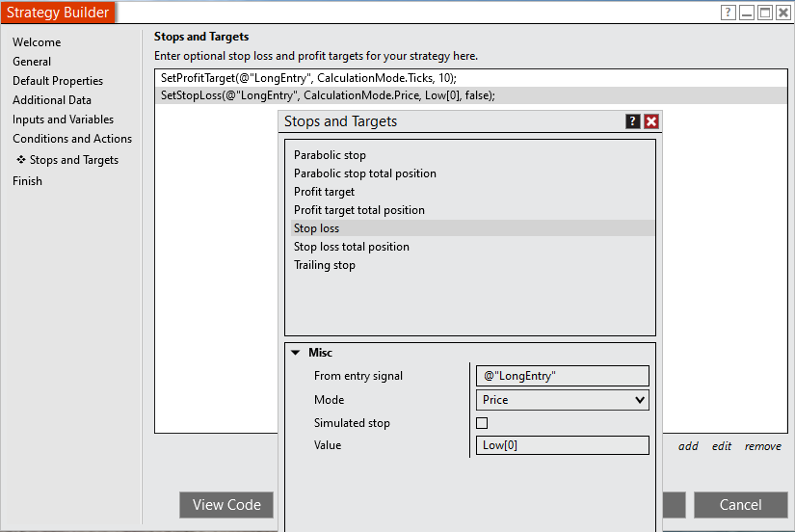795x532 pixels.
Task: Click the remove link
Action: point(763,446)
